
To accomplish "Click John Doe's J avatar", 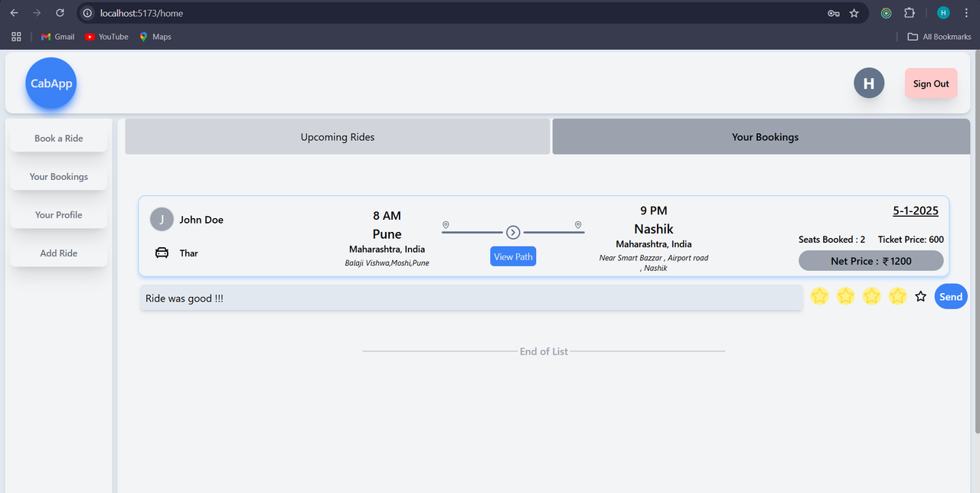I will (x=162, y=220).
